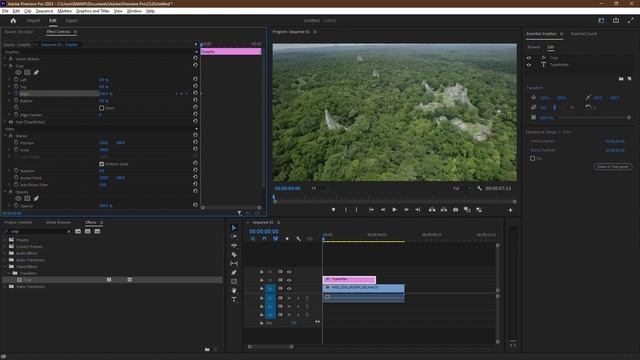Hide the Crop layer in Essential Graphics
640x360 pixels.
tap(529, 58)
